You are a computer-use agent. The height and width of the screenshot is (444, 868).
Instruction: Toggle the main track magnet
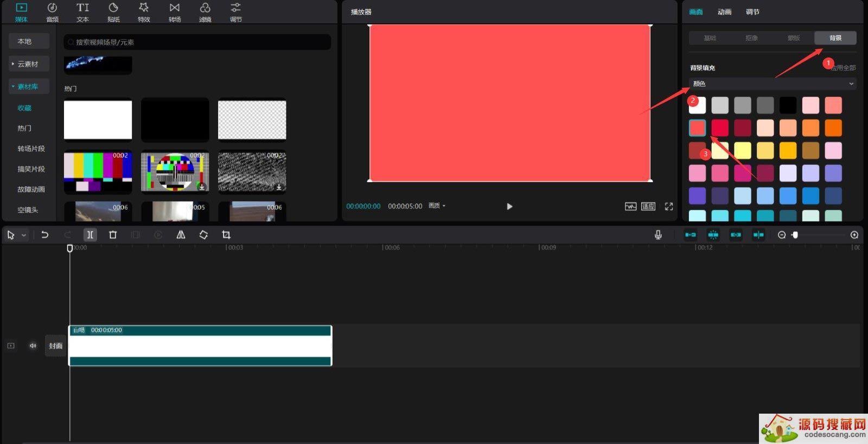click(x=690, y=235)
